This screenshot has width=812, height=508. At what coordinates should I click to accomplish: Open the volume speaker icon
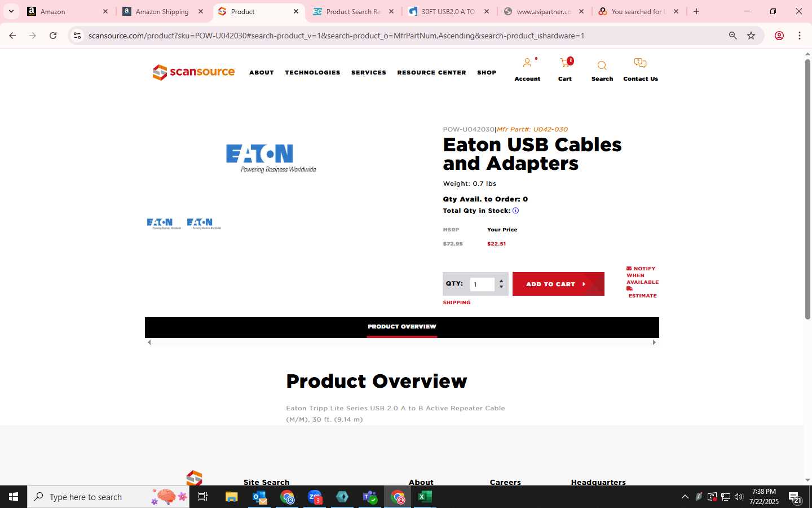point(739,497)
